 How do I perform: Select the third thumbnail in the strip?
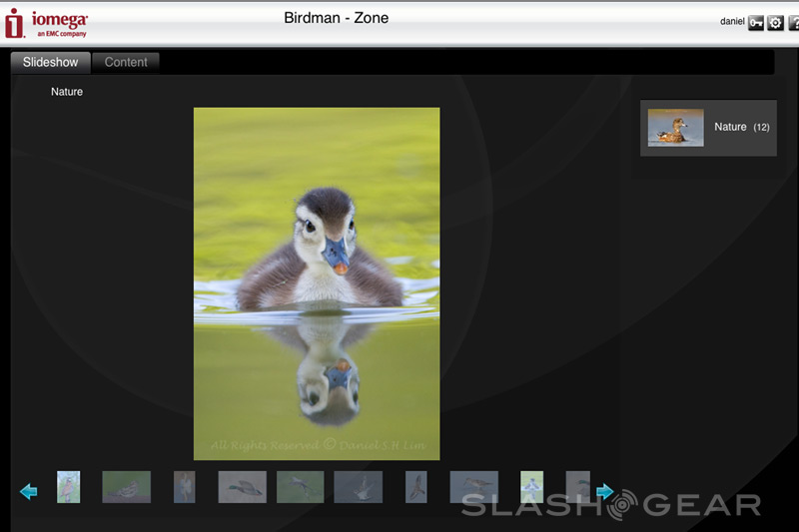click(184, 487)
